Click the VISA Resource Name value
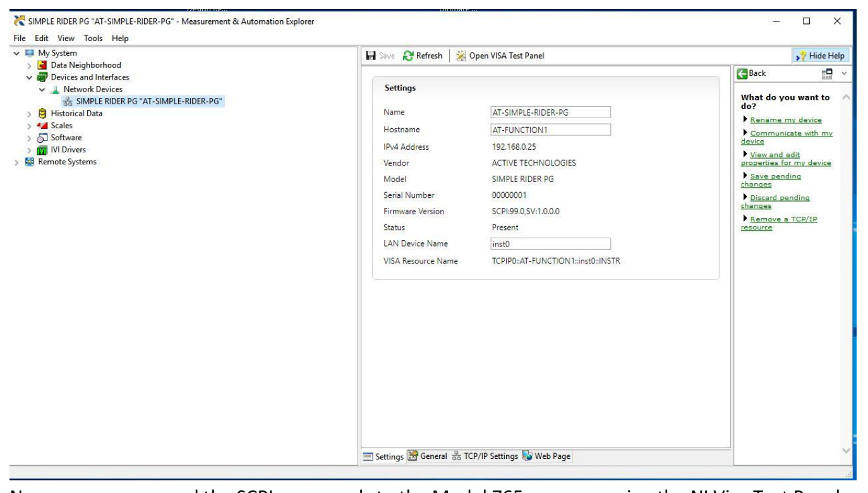Image resolution: width=868 pixels, height=493 pixels. point(555,260)
